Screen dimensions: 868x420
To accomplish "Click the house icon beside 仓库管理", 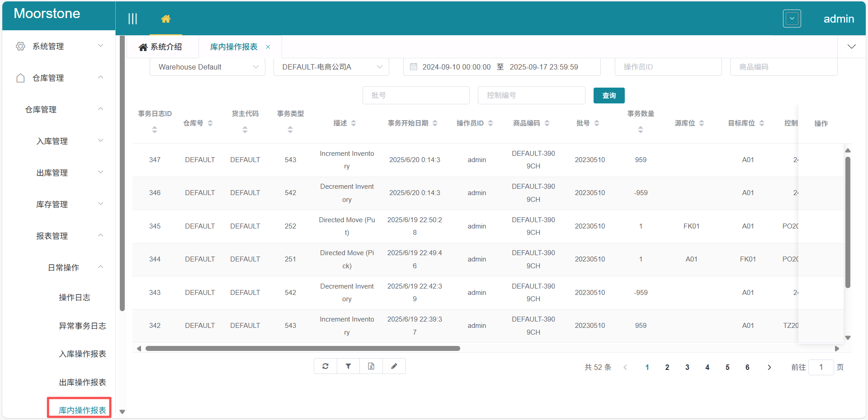I will click(x=20, y=77).
